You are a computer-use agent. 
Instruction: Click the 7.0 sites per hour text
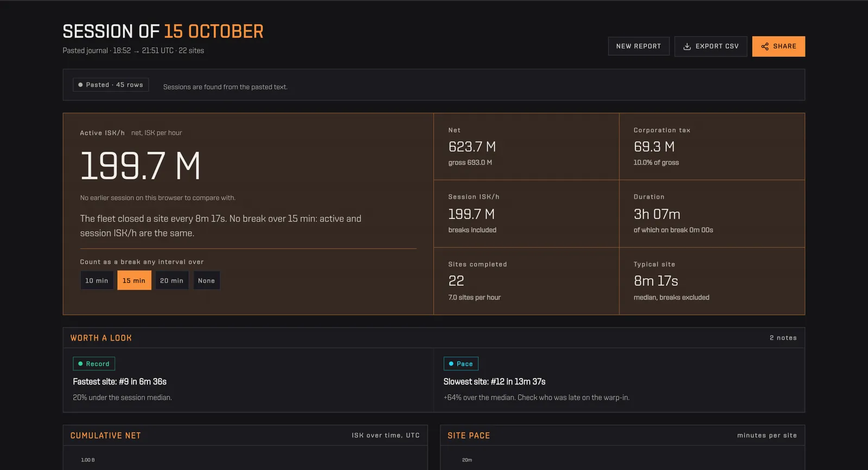pos(475,298)
